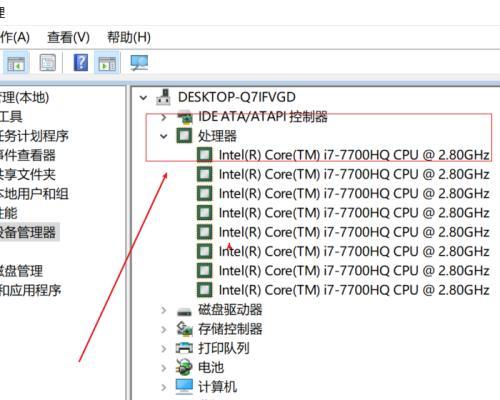Select 工具 node in the left pane
The width and height of the screenshot is (500, 400).
pos(11,117)
